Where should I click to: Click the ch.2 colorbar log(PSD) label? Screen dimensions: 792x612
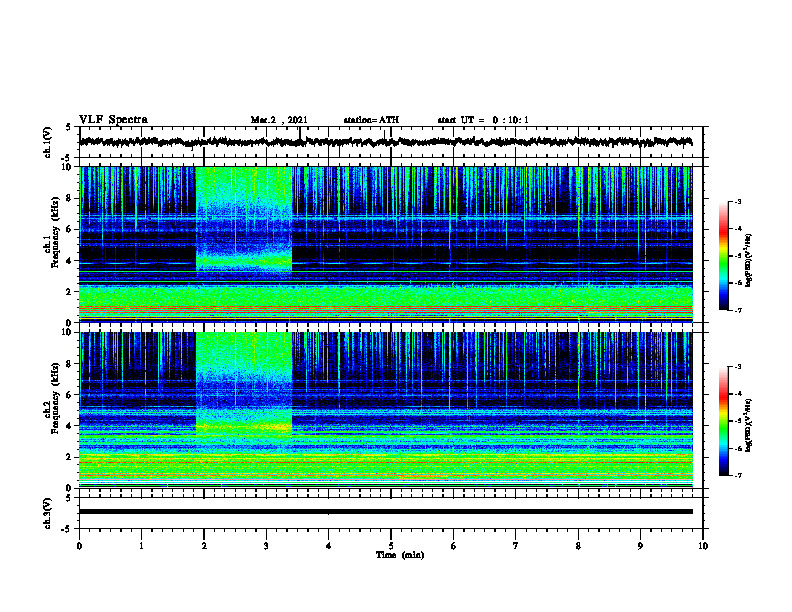pyautogui.click(x=749, y=425)
